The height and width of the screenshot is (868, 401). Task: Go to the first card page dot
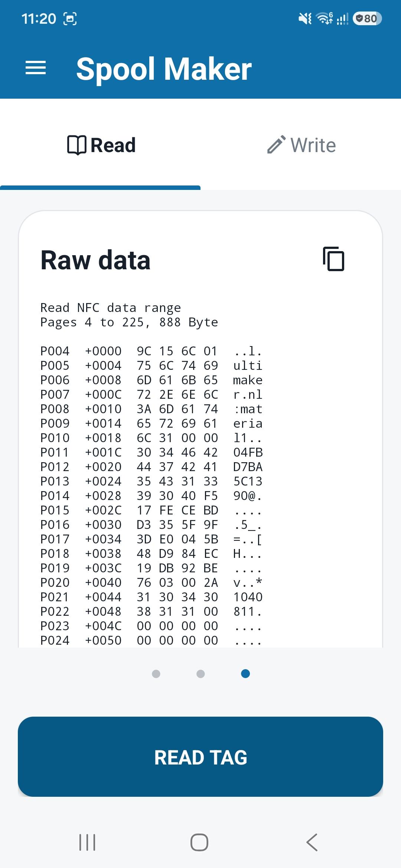point(156,674)
